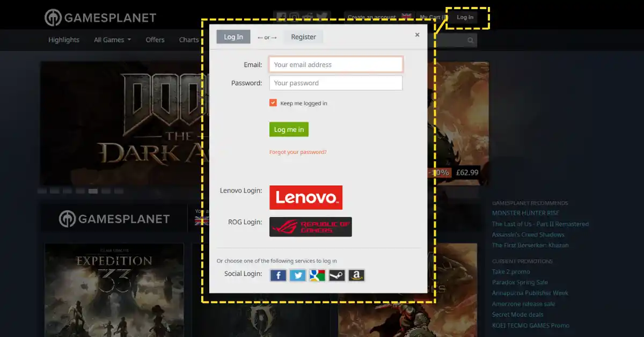This screenshot has width=644, height=337.
Task: Click the Email address input field
Action: click(x=335, y=64)
